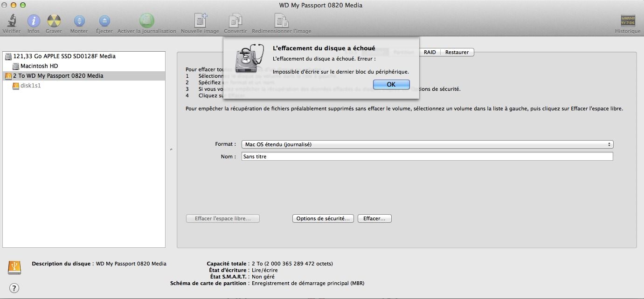Click the Effacer l'espace libre... button

pyautogui.click(x=223, y=218)
